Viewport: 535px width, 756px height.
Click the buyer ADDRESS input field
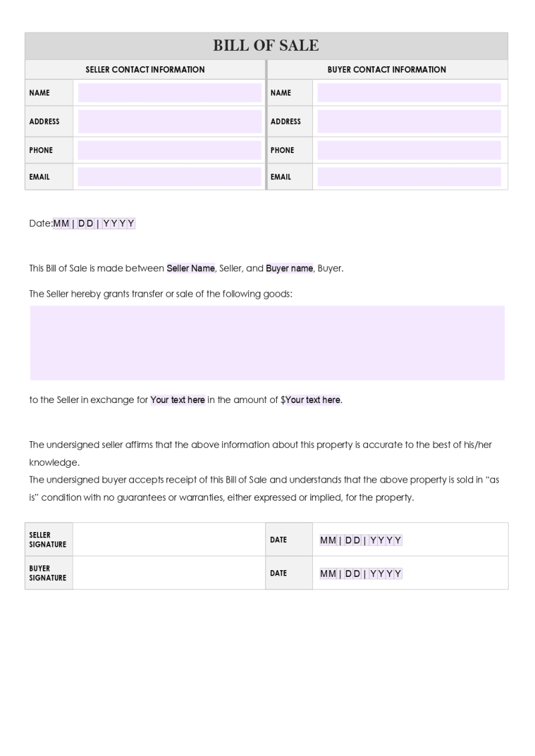pos(409,122)
